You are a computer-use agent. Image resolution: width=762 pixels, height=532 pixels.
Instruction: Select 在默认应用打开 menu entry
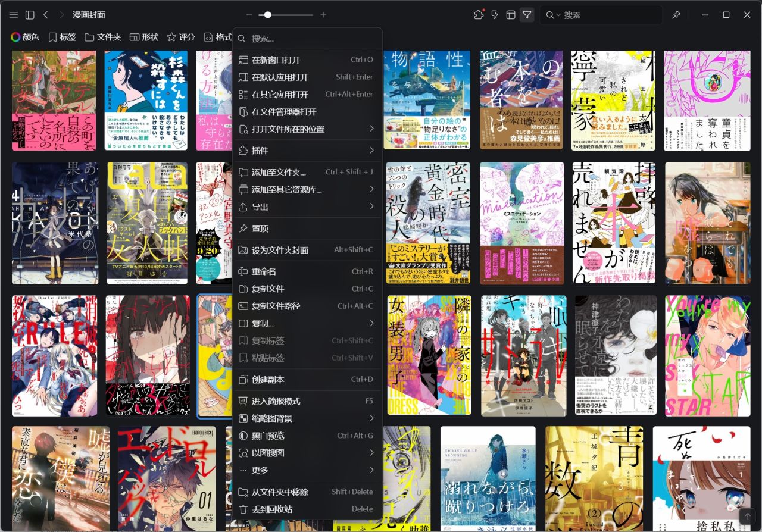point(307,77)
